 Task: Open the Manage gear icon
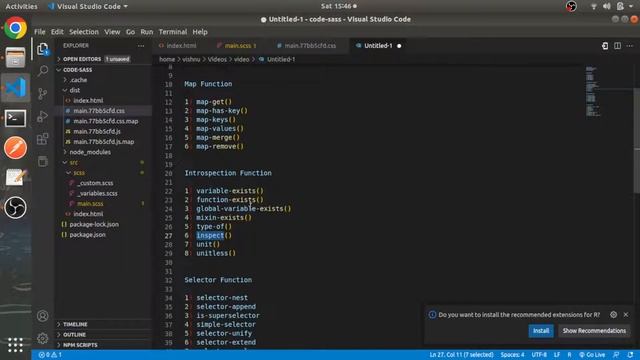tap(42, 338)
